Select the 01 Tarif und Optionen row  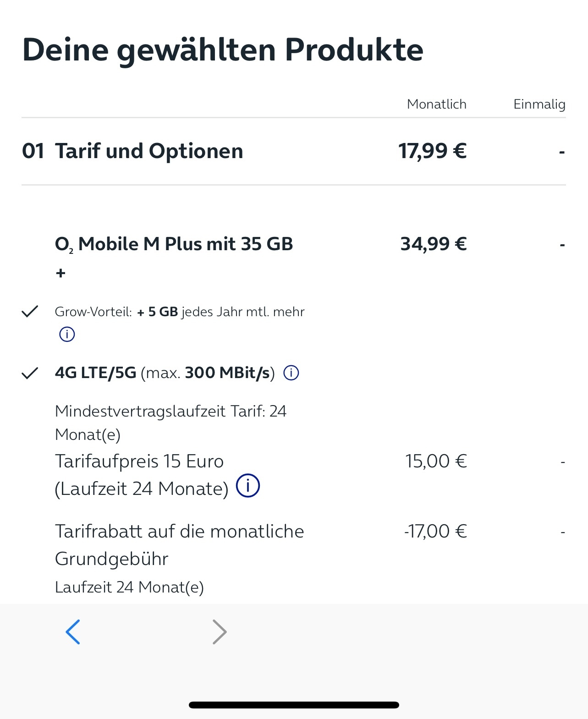[x=293, y=151]
